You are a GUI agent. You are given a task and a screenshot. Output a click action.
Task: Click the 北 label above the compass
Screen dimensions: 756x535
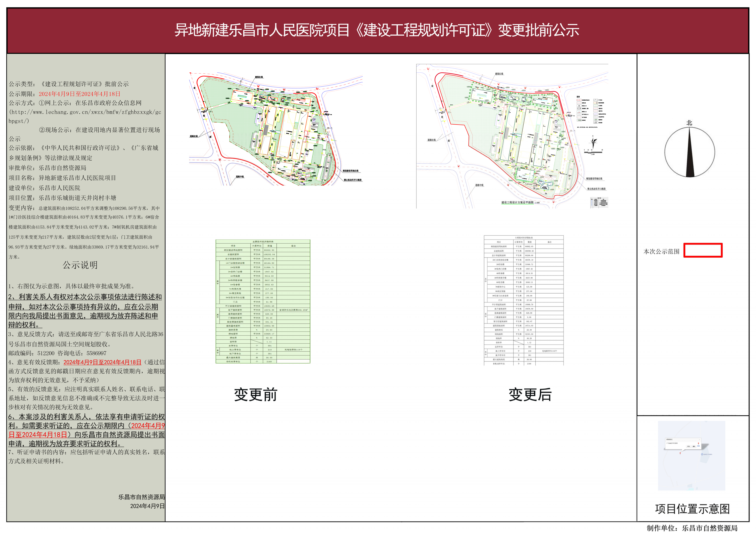[689, 123]
